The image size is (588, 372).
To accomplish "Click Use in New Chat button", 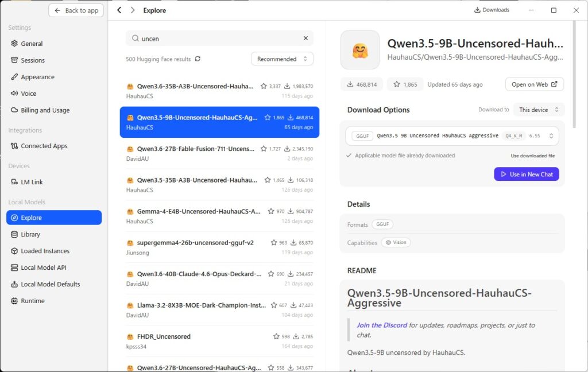I will point(527,175).
